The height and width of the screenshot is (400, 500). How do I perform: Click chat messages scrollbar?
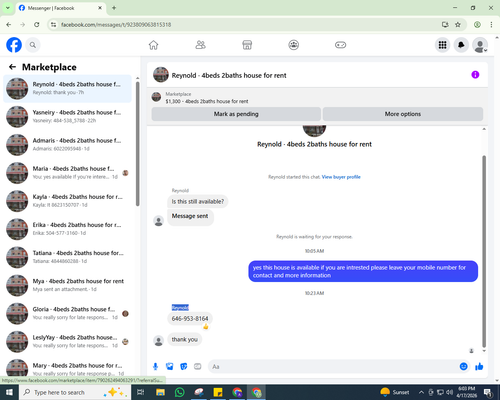coord(484,252)
